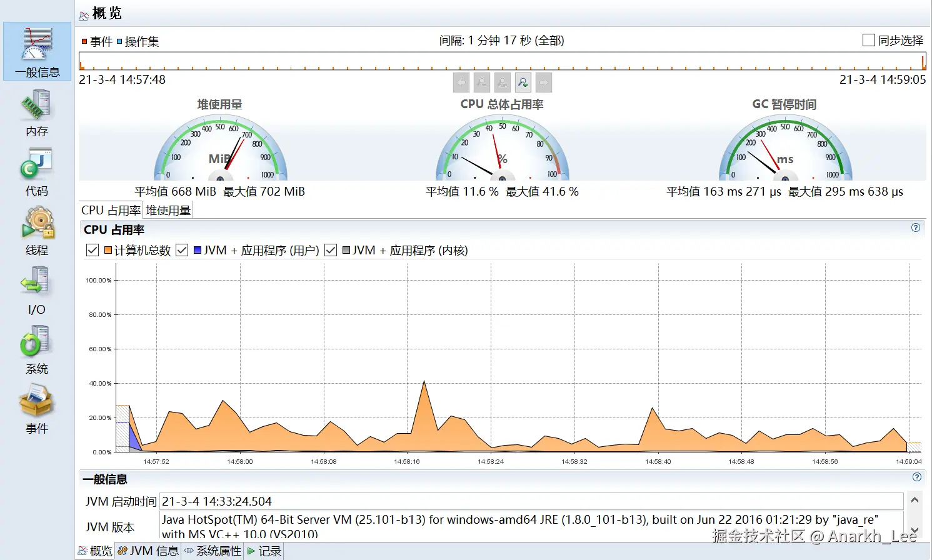
Task: Open the 线程 threads section
Action: [x=37, y=232]
